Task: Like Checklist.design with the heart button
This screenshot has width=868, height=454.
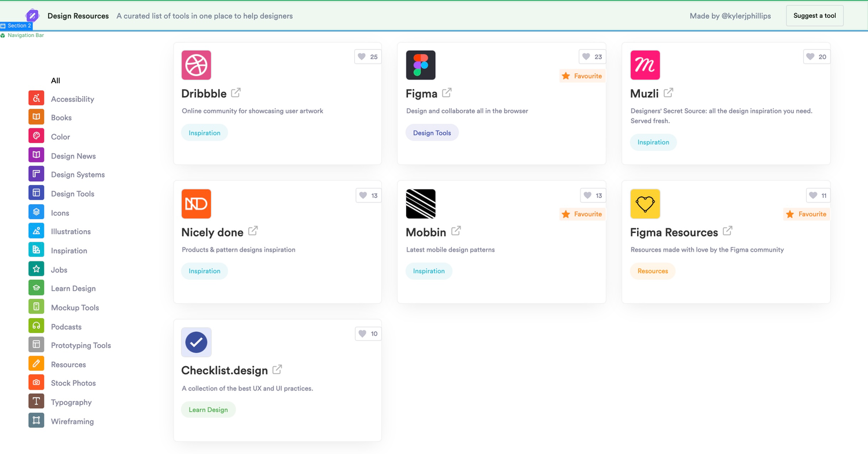Action: (x=368, y=334)
